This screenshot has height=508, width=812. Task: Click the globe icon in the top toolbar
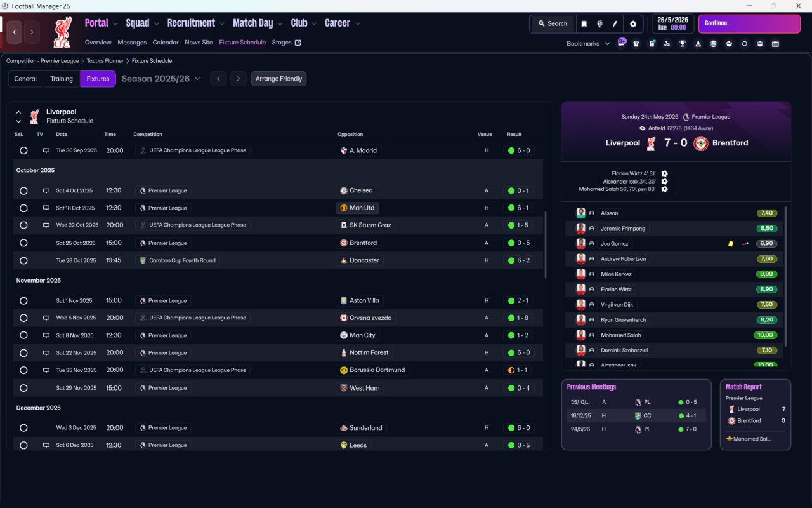(x=599, y=23)
